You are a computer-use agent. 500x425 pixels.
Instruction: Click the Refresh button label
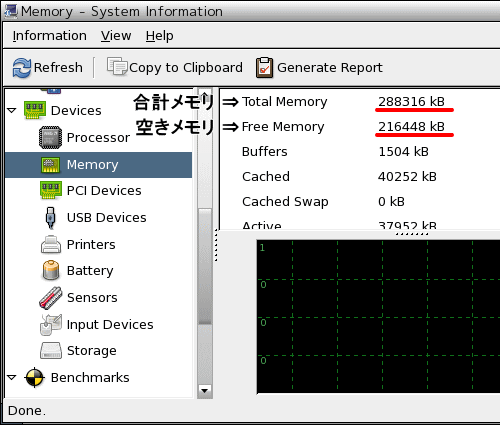pos(58,68)
